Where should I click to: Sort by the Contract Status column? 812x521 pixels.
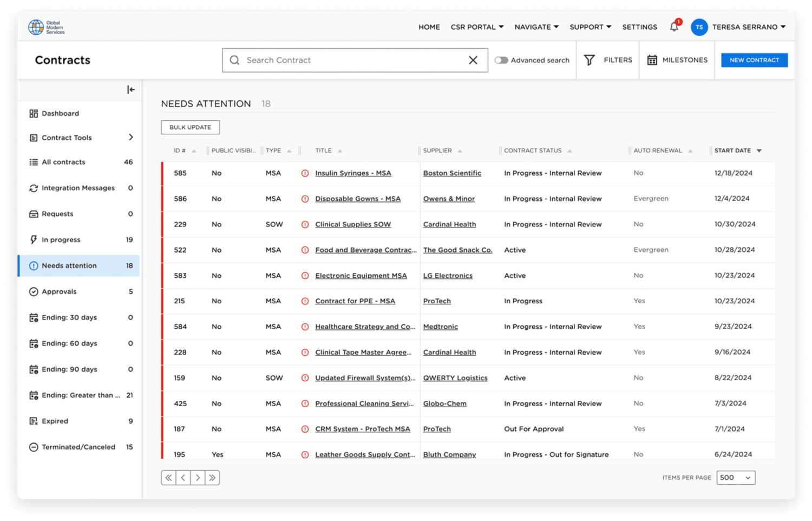click(x=538, y=151)
